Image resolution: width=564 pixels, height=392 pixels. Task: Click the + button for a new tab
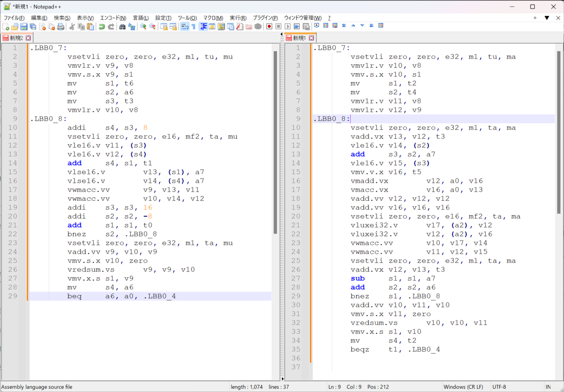535,18
